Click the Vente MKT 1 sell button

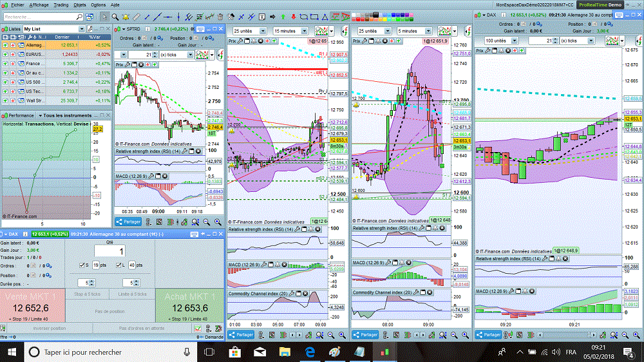(x=32, y=305)
